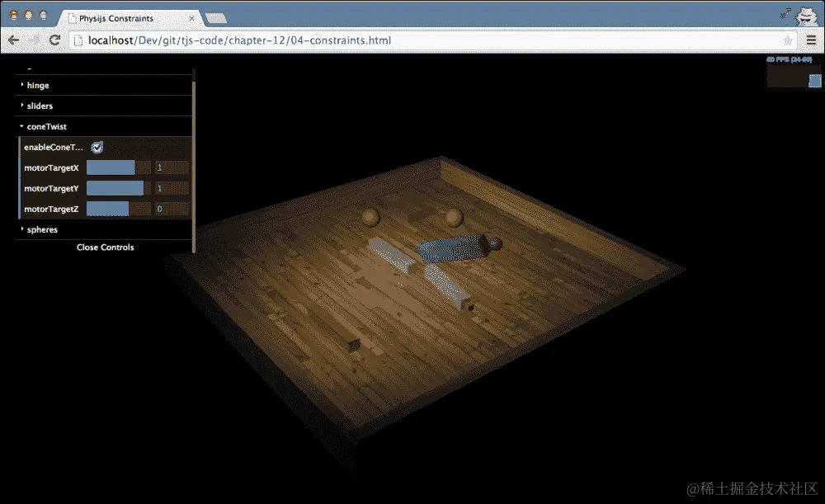The image size is (825, 504).
Task: Uncheck the enableConeTwist checkbox
Action: [x=97, y=148]
